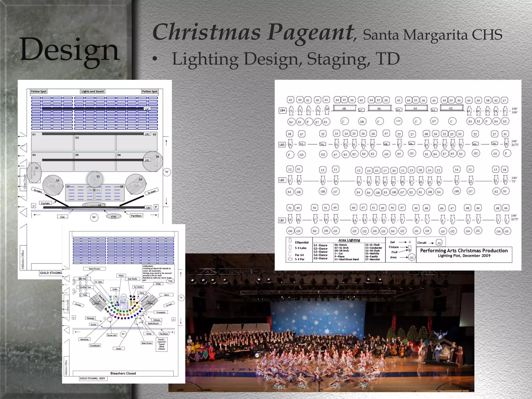
Task: Select "Lighting Plot, December 2009" caption
Action: 464,256
